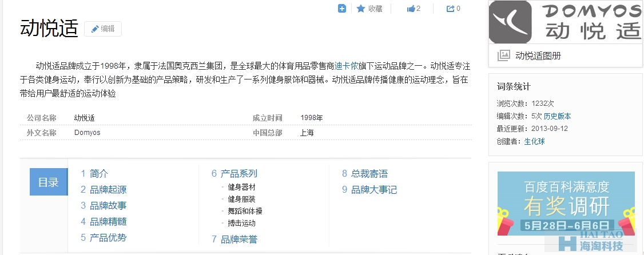644x255 pixels.
Task: Open the 动悦适图册 photo album
Action: point(538,56)
